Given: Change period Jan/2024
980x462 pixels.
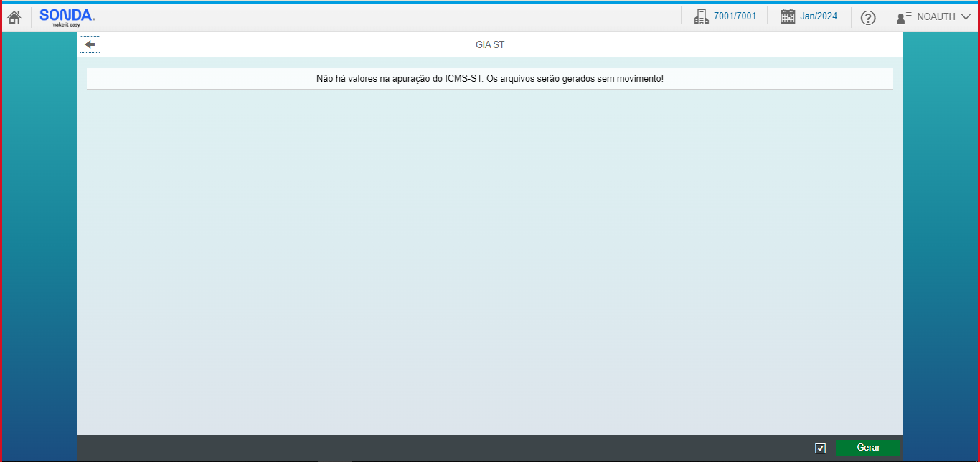Looking at the screenshot, I should (x=819, y=16).
